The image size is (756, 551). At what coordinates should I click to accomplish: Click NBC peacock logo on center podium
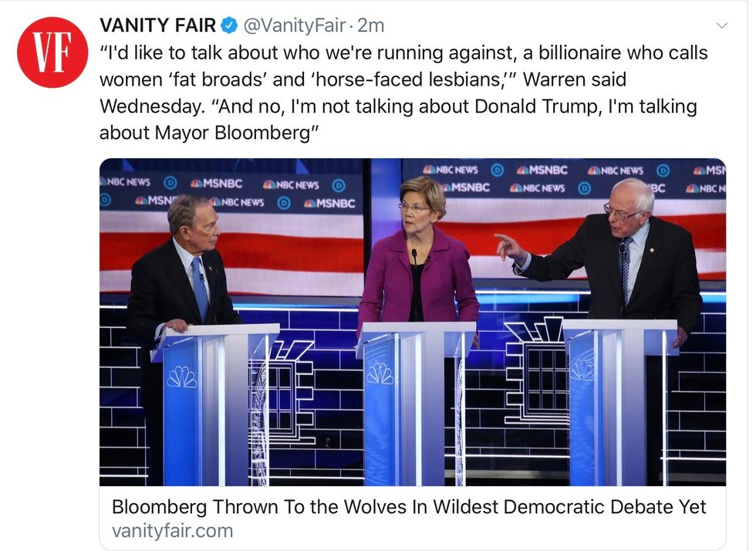point(380,374)
